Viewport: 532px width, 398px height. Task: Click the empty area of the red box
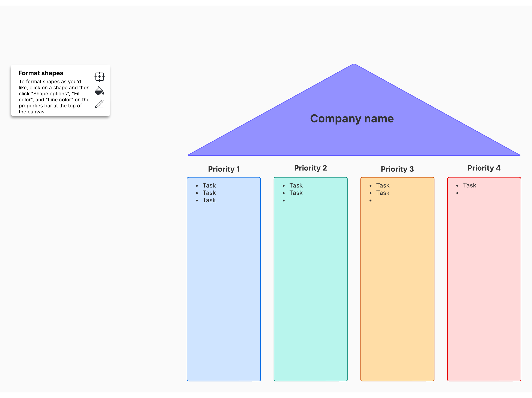point(484,289)
